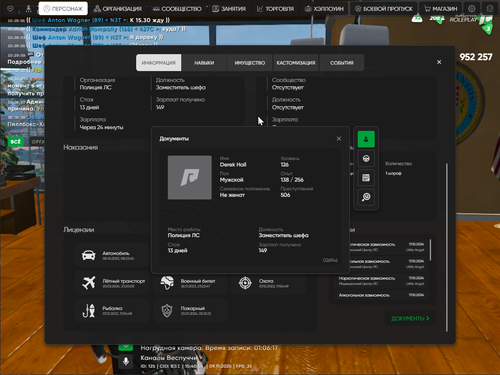Image resolution: width=500 pixels, height=375 pixels.
Task: Open the ТОРГОВЛЯ top menu tab
Action: 275,9
